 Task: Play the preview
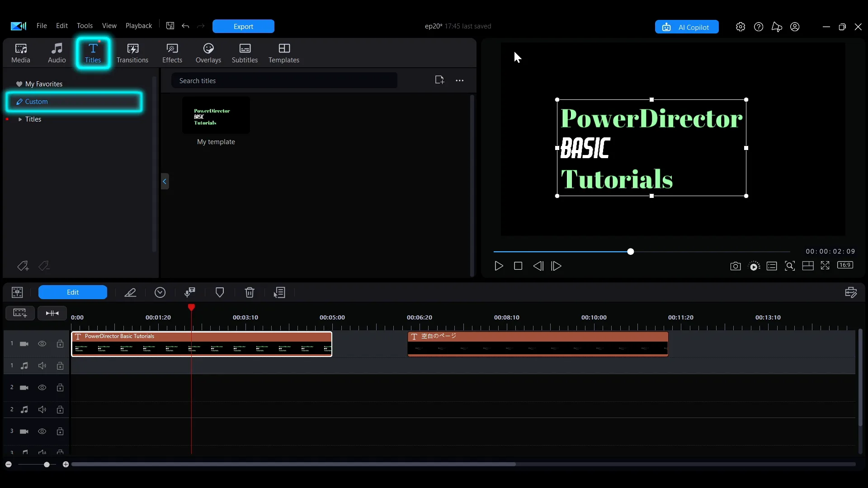click(499, 266)
